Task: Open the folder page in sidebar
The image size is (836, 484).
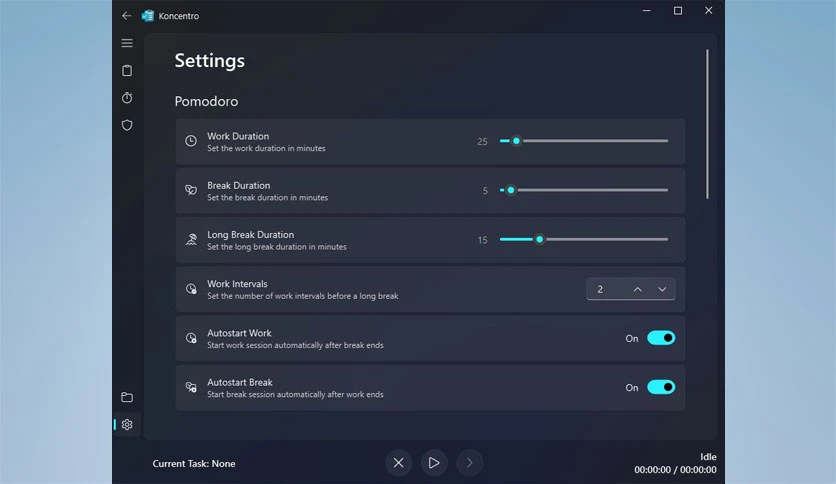Action: point(127,397)
